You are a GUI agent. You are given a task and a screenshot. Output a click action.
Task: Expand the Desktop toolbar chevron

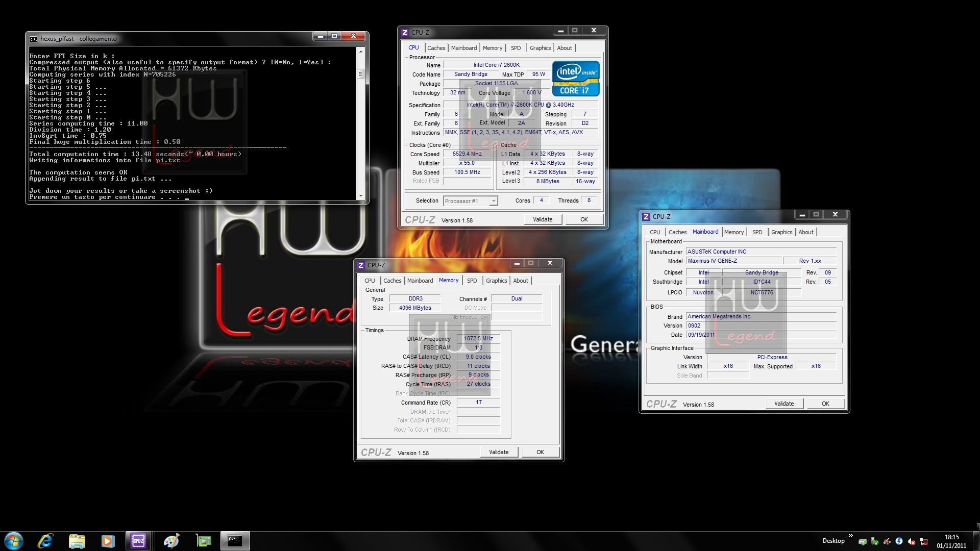click(x=851, y=536)
